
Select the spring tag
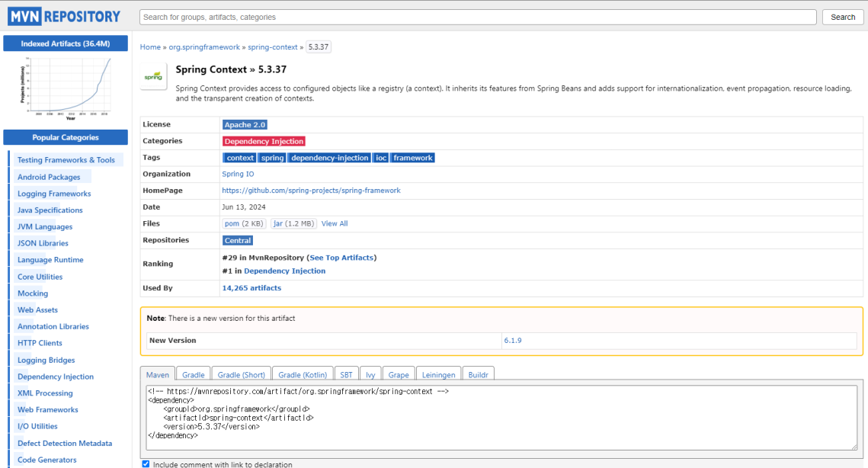[x=272, y=158]
